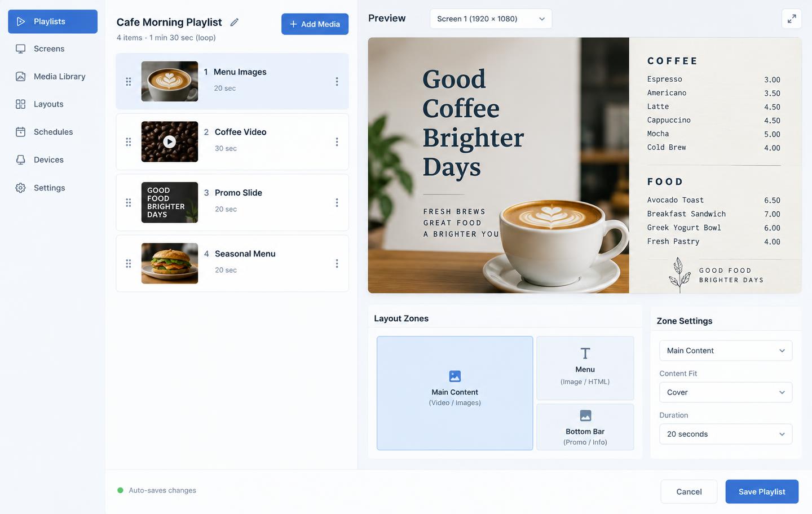
Task: Click the 'Cafe Morning Playlist' title
Action: coord(169,22)
